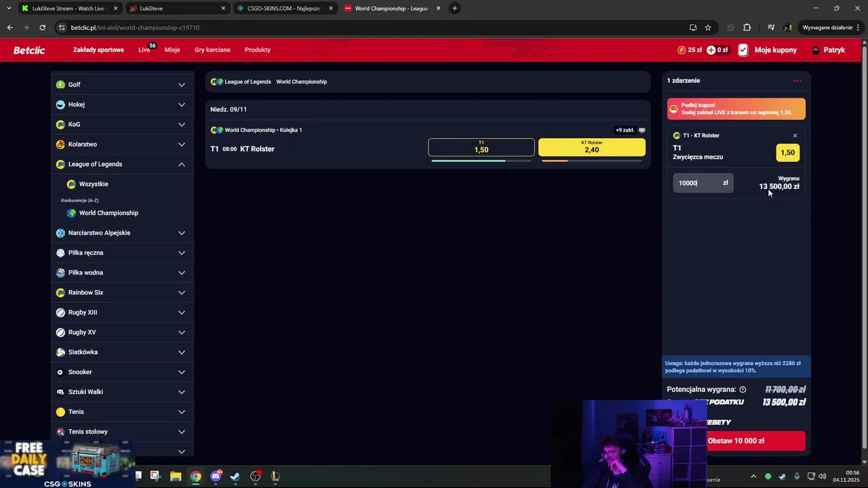Click the install app icon in address bar
The height and width of the screenshot is (488, 868).
click(x=693, y=28)
